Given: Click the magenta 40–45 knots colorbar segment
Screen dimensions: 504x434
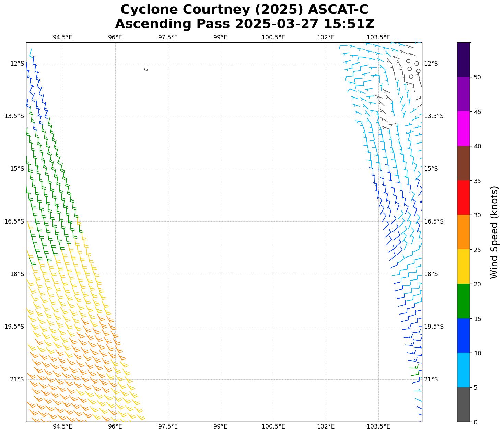Looking at the screenshot, I should [x=464, y=128].
